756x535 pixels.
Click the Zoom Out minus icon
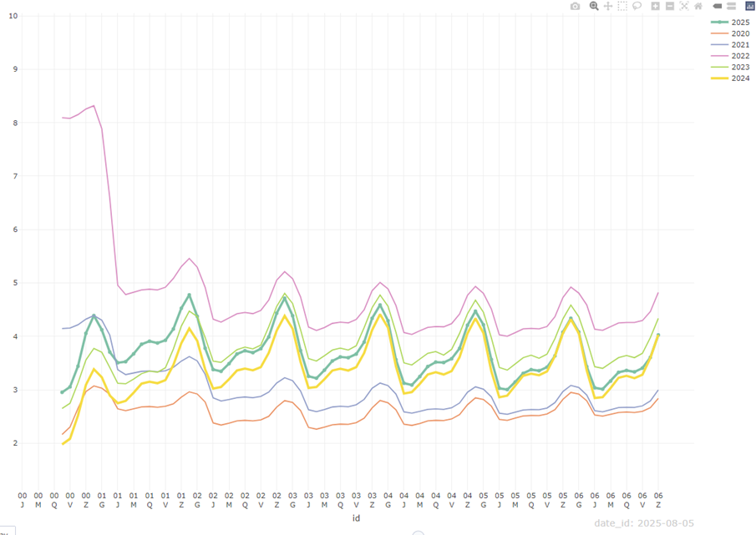pyautogui.click(x=670, y=6)
